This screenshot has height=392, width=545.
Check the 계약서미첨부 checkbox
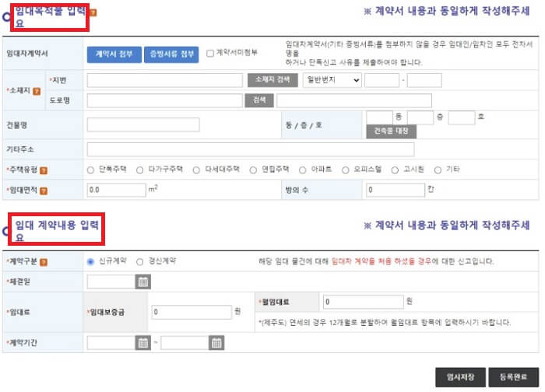click(x=210, y=54)
